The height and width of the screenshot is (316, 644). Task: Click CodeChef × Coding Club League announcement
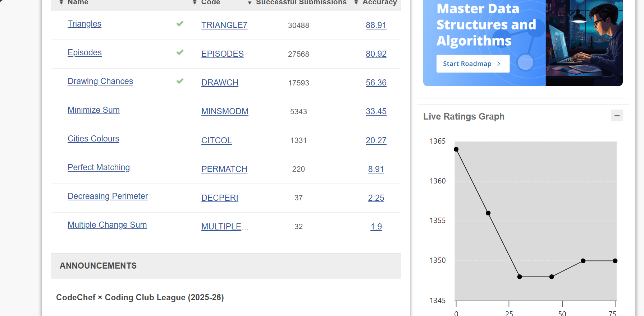[x=140, y=297]
